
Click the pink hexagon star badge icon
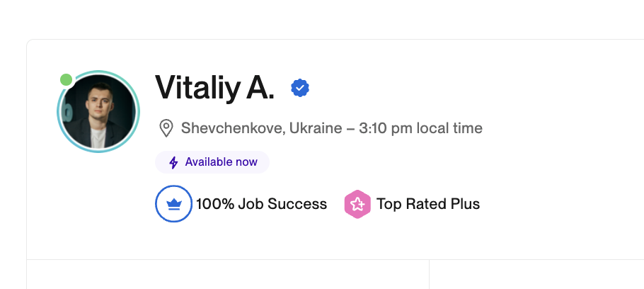point(357,204)
